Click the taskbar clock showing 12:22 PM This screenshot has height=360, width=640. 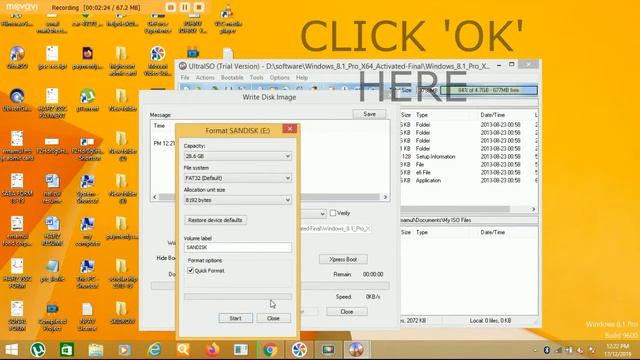(x=618, y=350)
